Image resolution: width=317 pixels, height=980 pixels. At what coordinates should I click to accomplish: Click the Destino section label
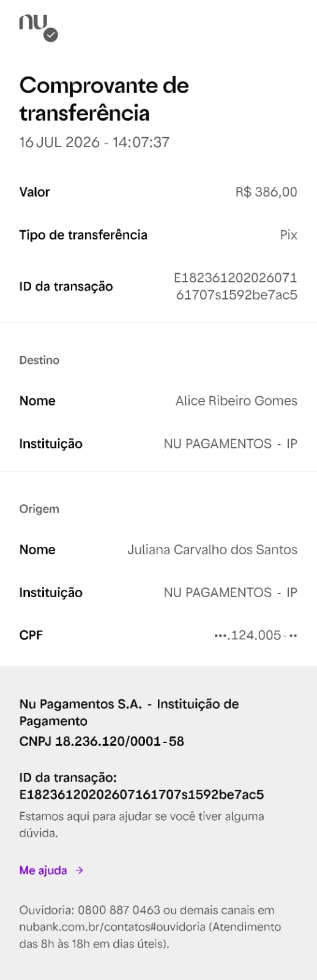39,360
